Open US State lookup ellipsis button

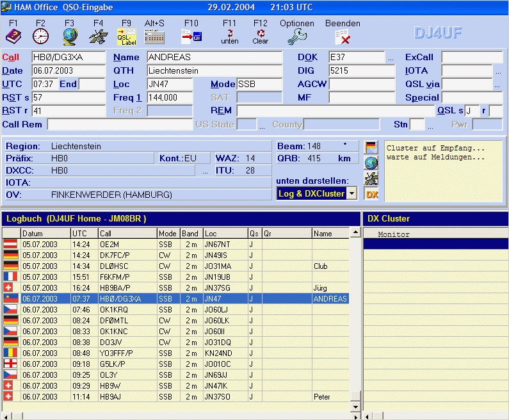[x=262, y=127]
